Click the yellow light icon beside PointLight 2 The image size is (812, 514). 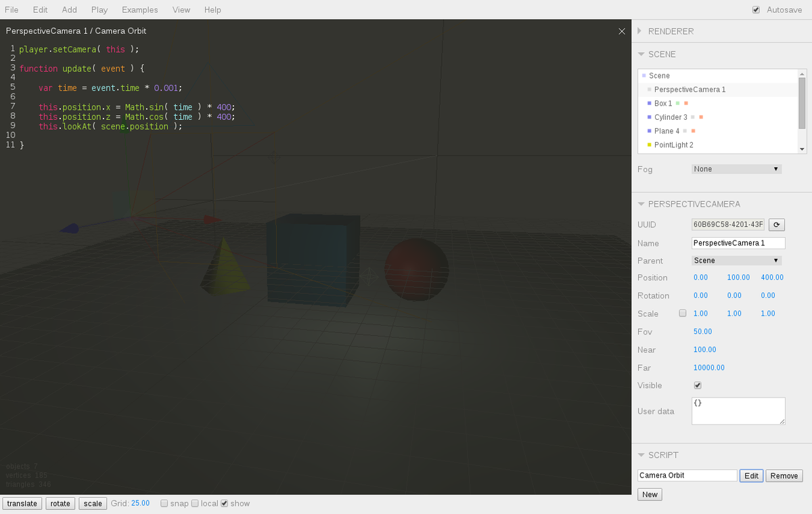[650, 145]
